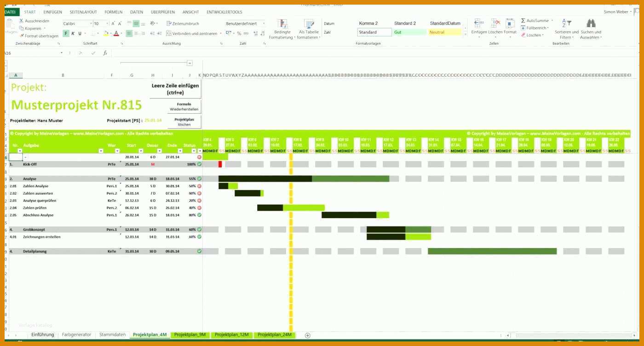Click Leere Zeile einfügen button
This screenshot has height=346, width=644.
pos(175,89)
